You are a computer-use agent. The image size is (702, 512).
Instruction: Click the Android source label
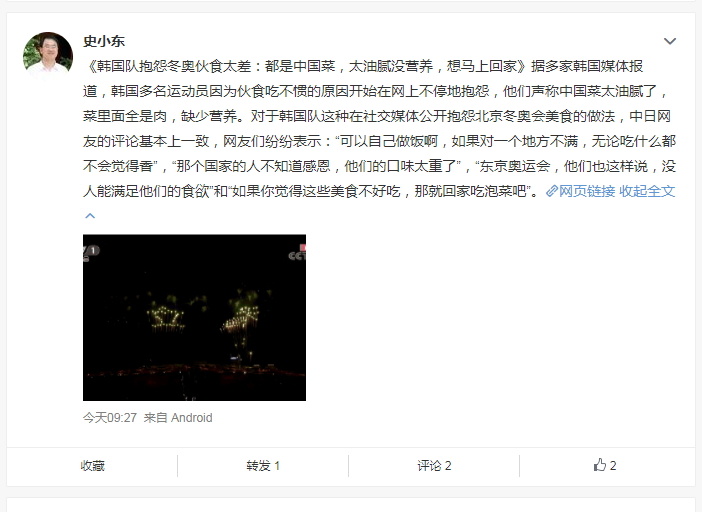[192, 418]
